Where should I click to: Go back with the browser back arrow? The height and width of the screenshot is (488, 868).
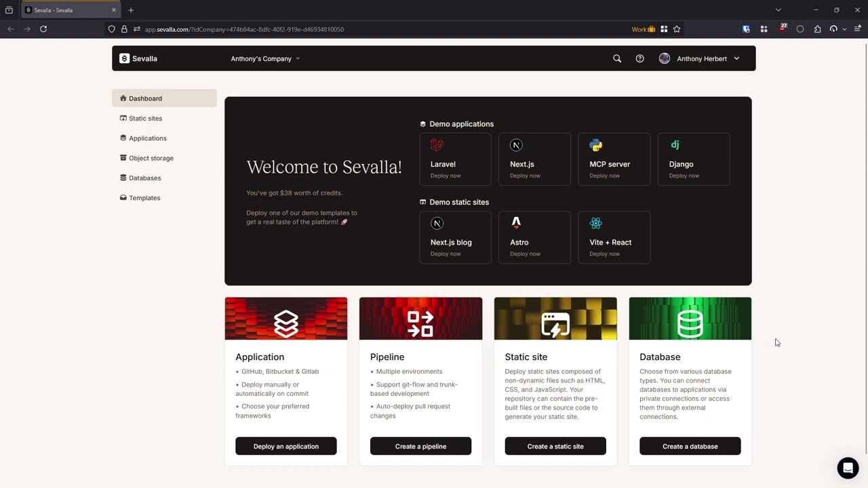tap(11, 29)
